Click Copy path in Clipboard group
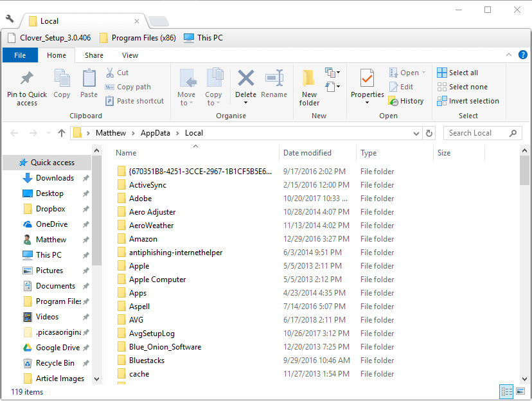This screenshot has width=532, height=401. (x=128, y=87)
